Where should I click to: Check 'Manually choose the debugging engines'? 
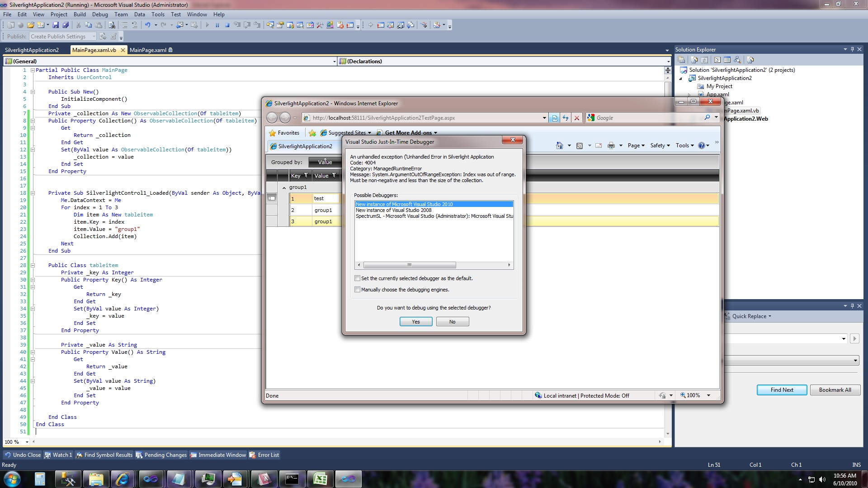click(x=358, y=290)
